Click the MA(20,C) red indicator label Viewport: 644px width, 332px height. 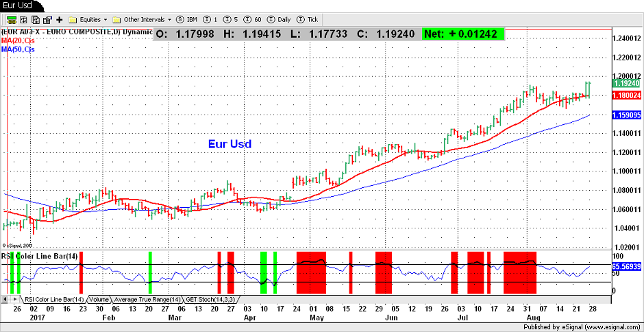pyautogui.click(x=17, y=41)
